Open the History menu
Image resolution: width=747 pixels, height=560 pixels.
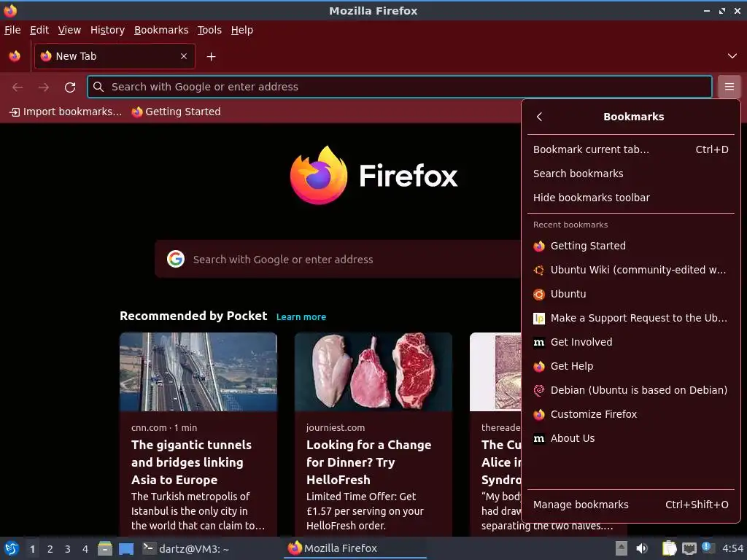point(108,30)
